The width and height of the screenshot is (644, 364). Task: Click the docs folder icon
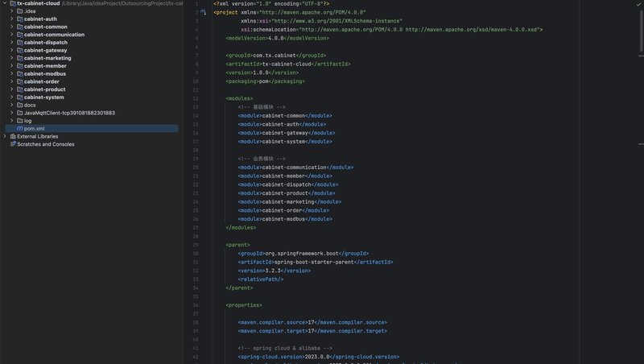point(19,105)
